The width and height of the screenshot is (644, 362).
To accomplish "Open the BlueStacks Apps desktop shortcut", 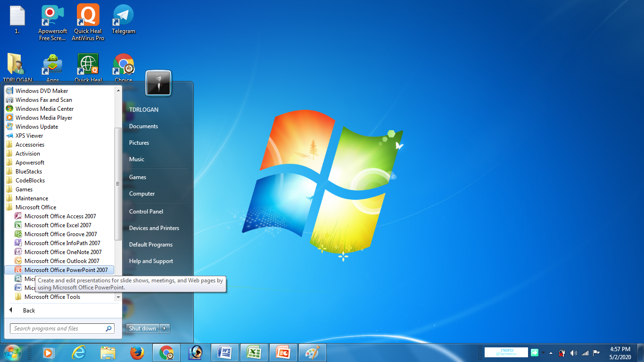I will pyautogui.click(x=53, y=67).
